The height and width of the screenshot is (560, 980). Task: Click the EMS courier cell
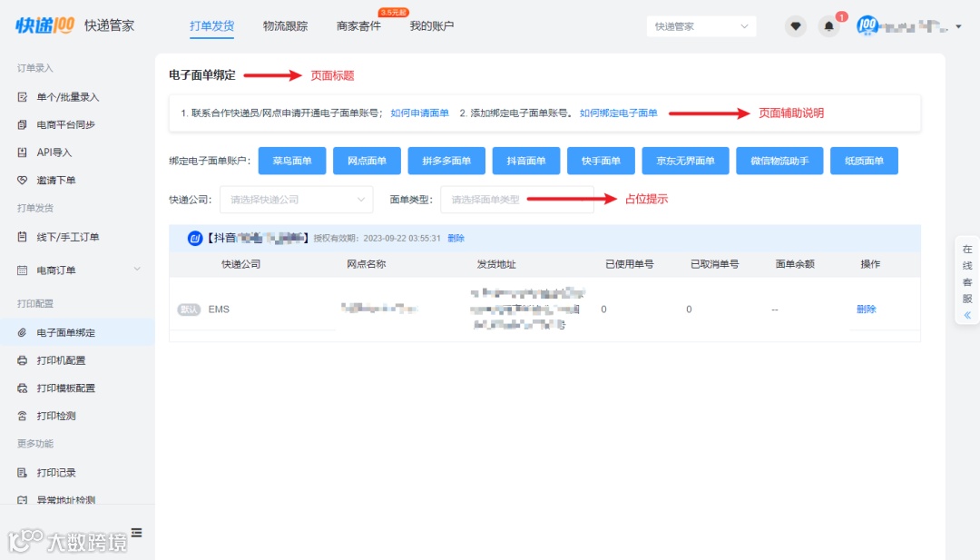tap(219, 309)
